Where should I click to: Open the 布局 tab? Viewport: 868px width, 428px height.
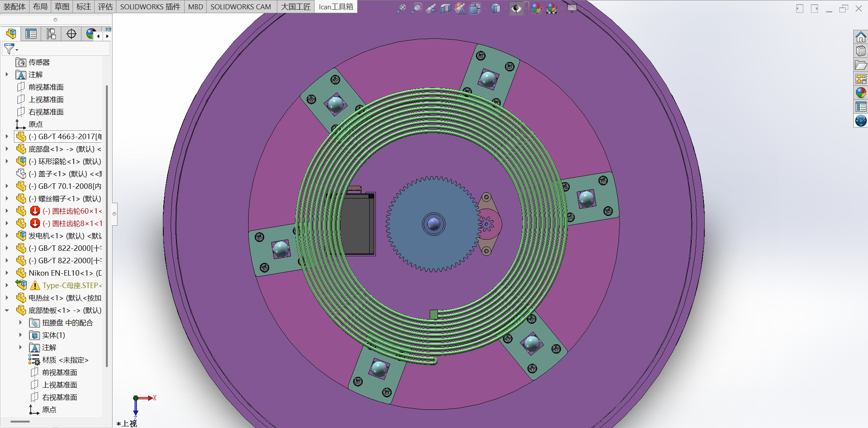click(40, 7)
